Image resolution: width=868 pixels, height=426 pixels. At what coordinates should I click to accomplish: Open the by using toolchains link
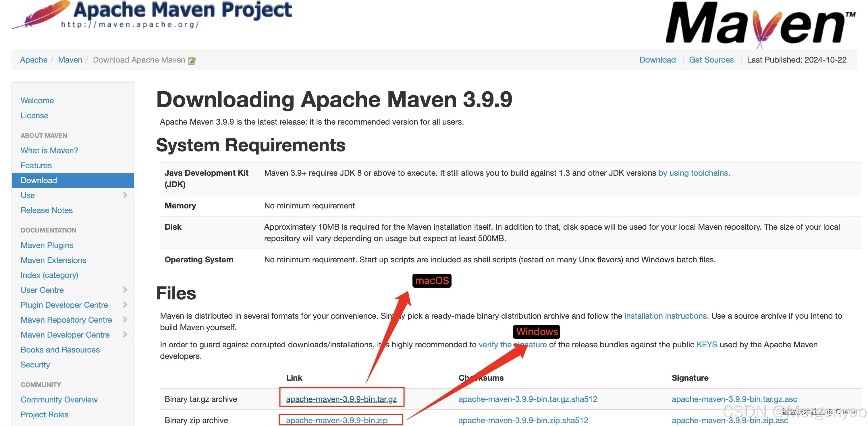tap(693, 173)
